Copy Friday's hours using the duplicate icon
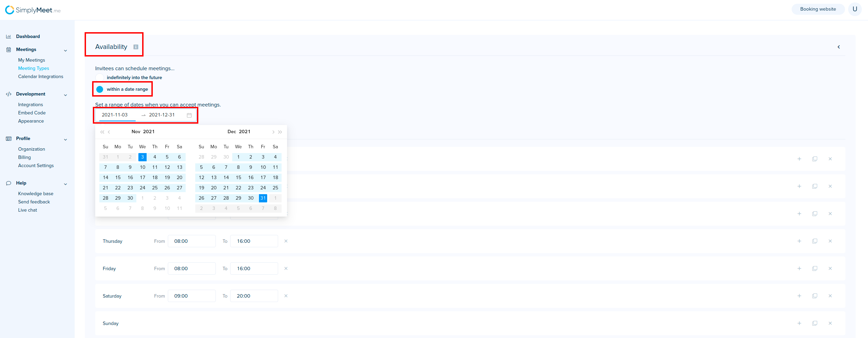Image resolution: width=868 pixels, height=338 pixels. (x=815, y=268)
